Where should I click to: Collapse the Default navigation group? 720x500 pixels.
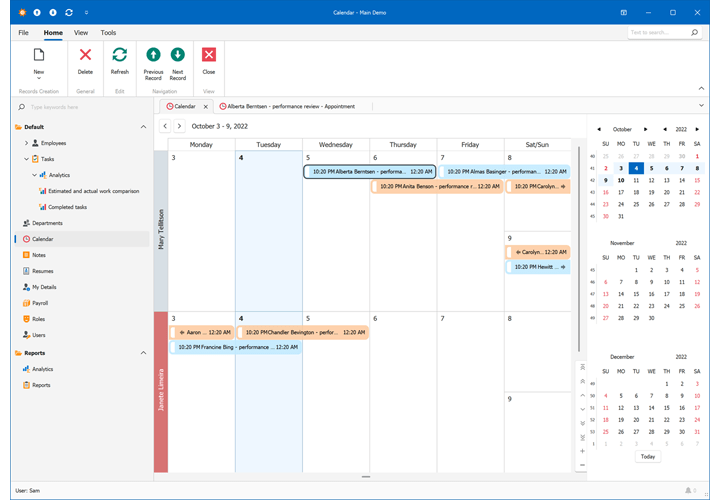[143, 127]
